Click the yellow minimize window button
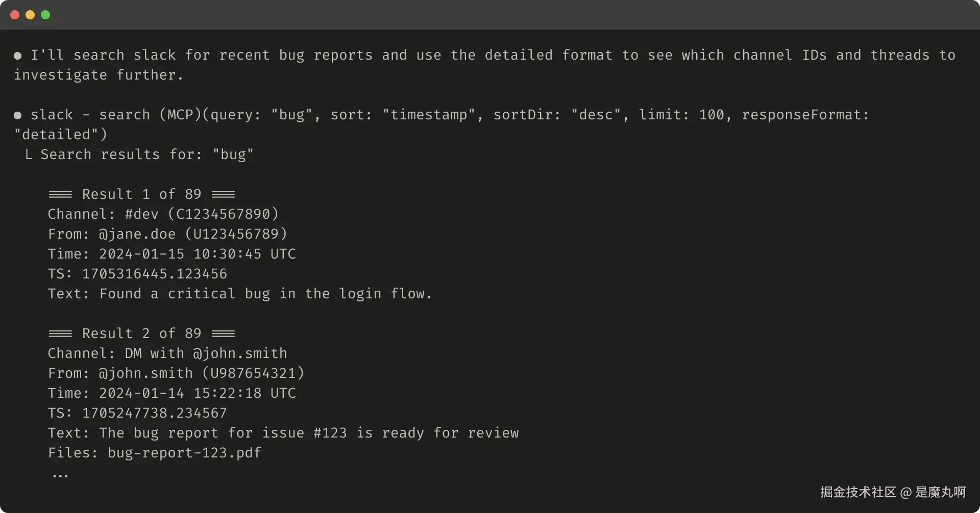The width and height of the screenshot is (980, 513). [x=30, y=15]
